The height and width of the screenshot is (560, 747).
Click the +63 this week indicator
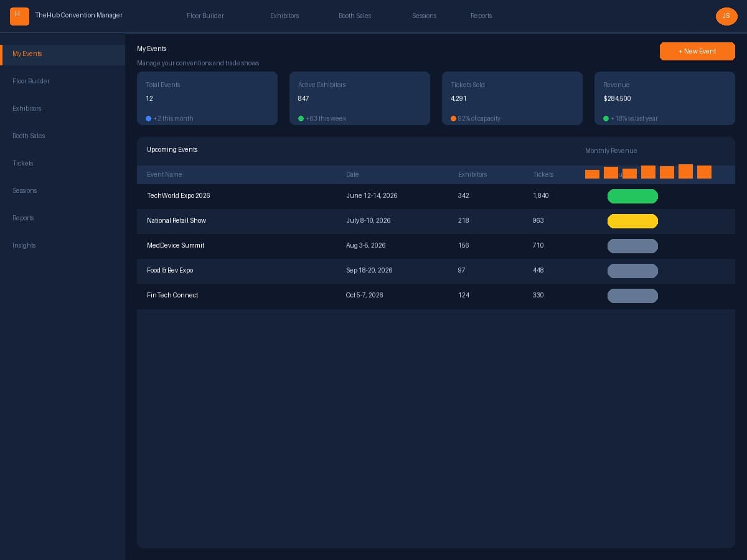(322, 118)
